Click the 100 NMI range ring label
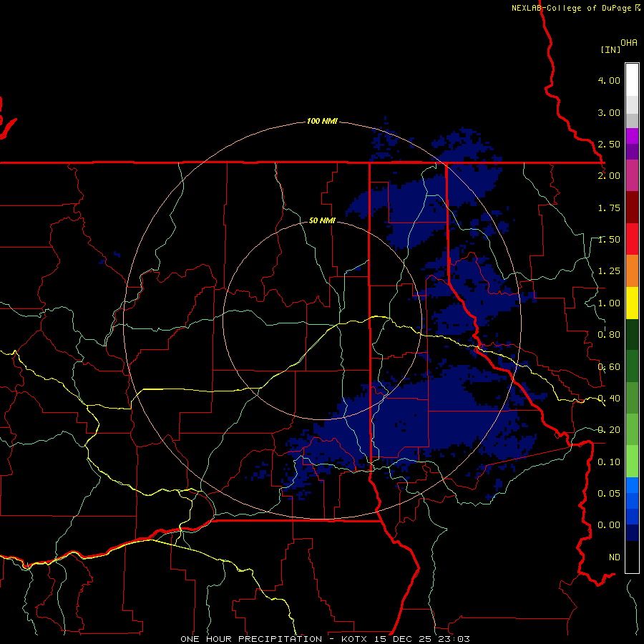The image size is (644, 644). [x=322, y=121]
